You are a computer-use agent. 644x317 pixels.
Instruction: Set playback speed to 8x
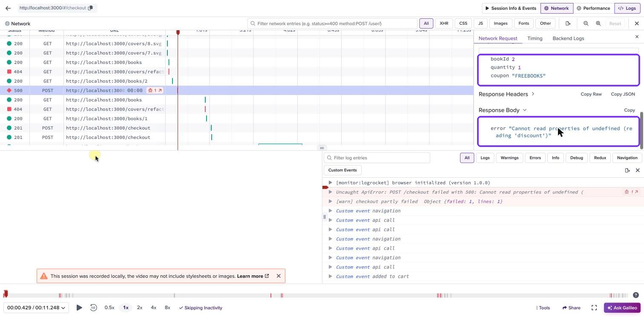pyautogui.click(x=167, y=308)
